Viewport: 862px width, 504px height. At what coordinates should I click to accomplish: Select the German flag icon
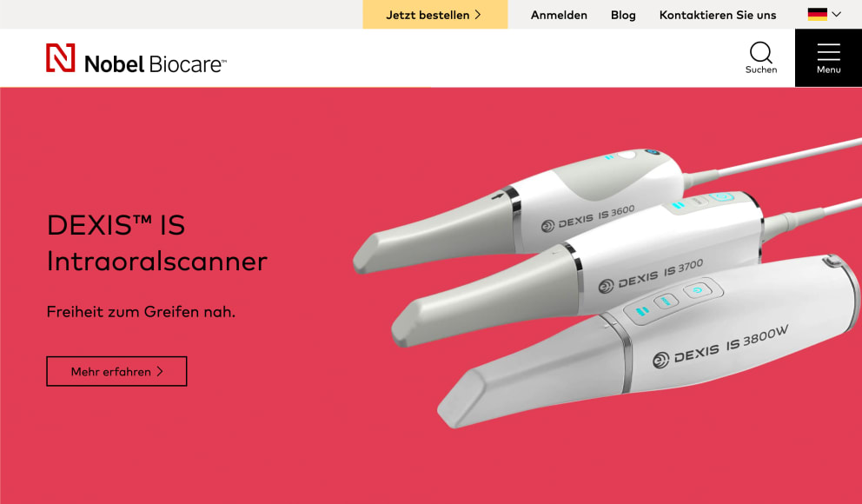(818, 14)
